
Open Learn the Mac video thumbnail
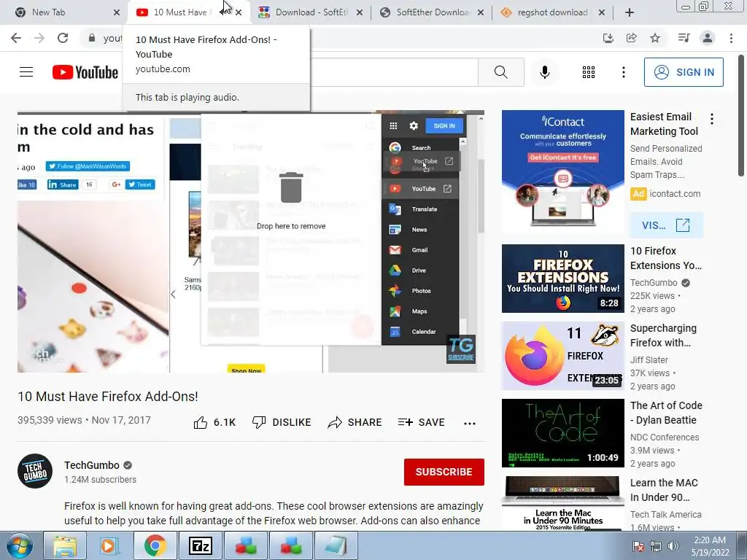tap(562, 503)
